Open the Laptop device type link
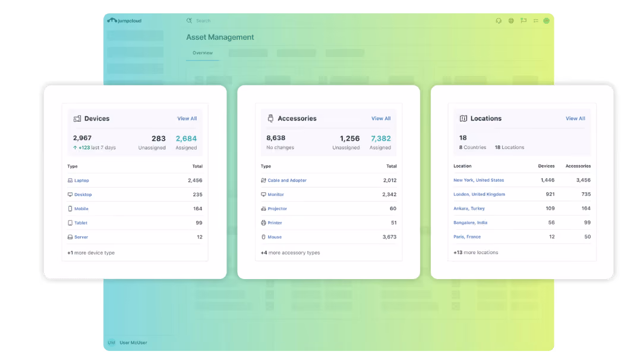 point(81,181)
